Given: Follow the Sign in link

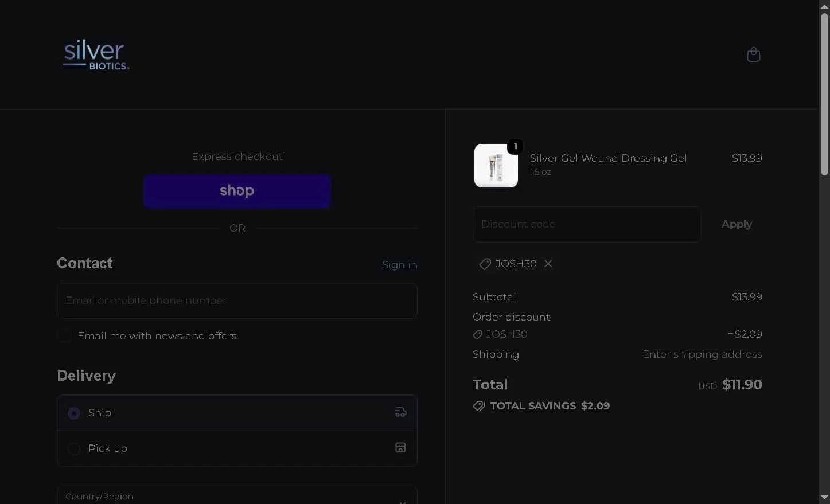Looking at the screenshot, I should pos(400,265).
